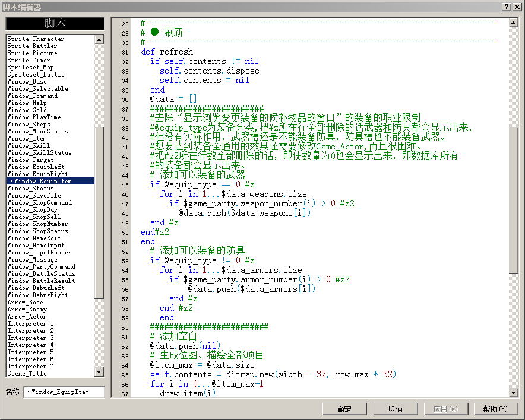Viewport: 525px width, 420px height.
Task: Click script list scroll up arrow
Action: (x=99, y=40)
